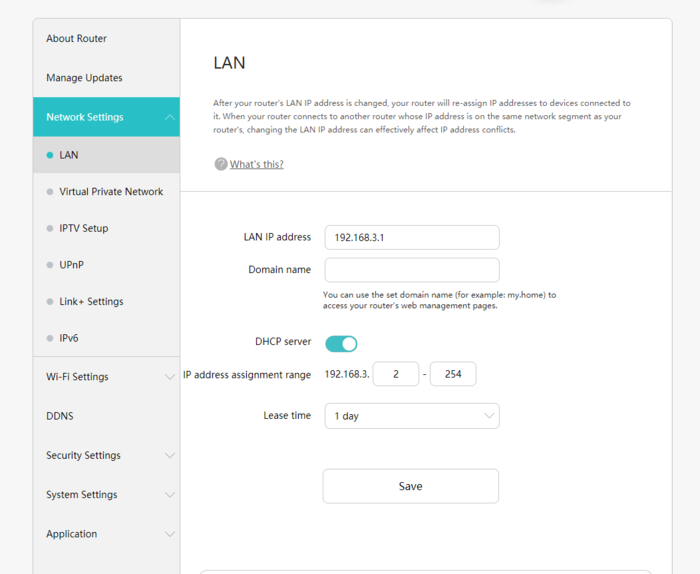This screenshot has width=700, height=574.
Task: Click the IP range start field
Action: click(396, 374)
